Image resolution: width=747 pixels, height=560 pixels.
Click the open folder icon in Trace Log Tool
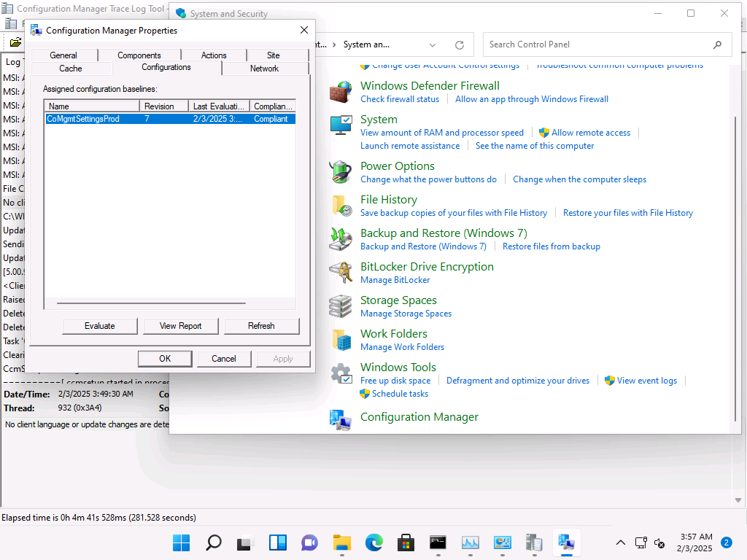tap(16, 42)
